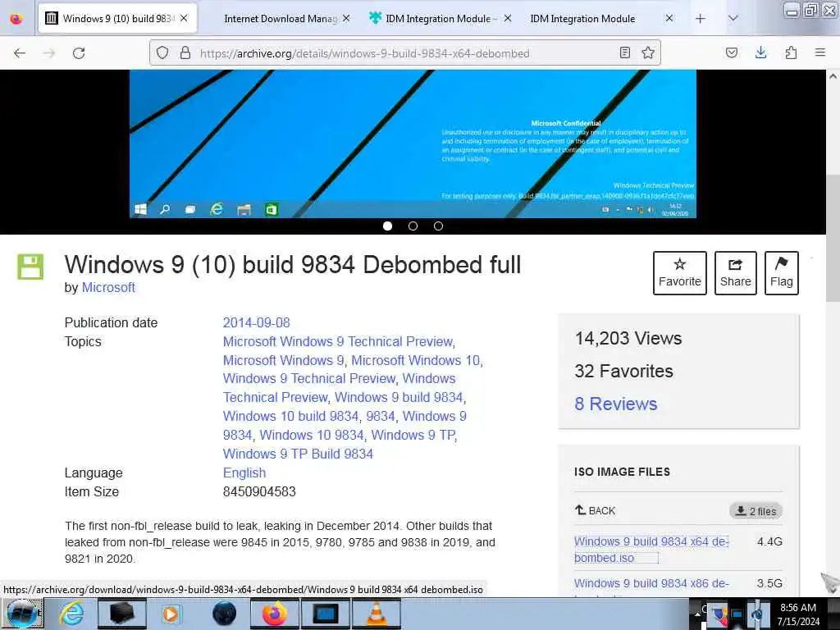Close the Windows 9 (10) build 9834 tab
The width and height of the screenshot is (840, 630).
click(x=185, y=19)
